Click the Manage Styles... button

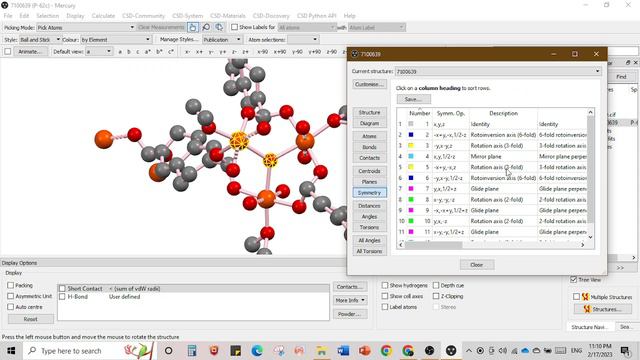[179, 40]
